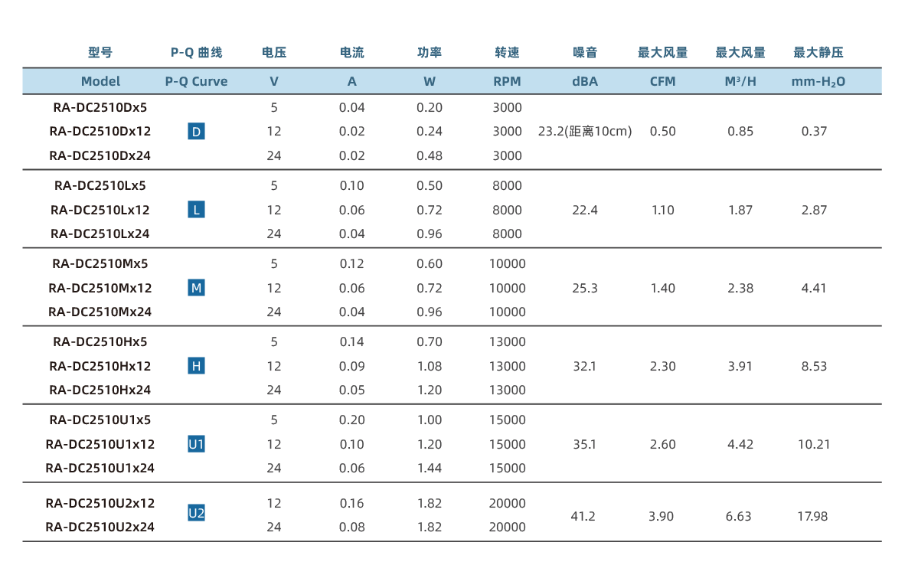Click the Model column header
This screenshot has height=588, width=905.
[x=100, y=81]
